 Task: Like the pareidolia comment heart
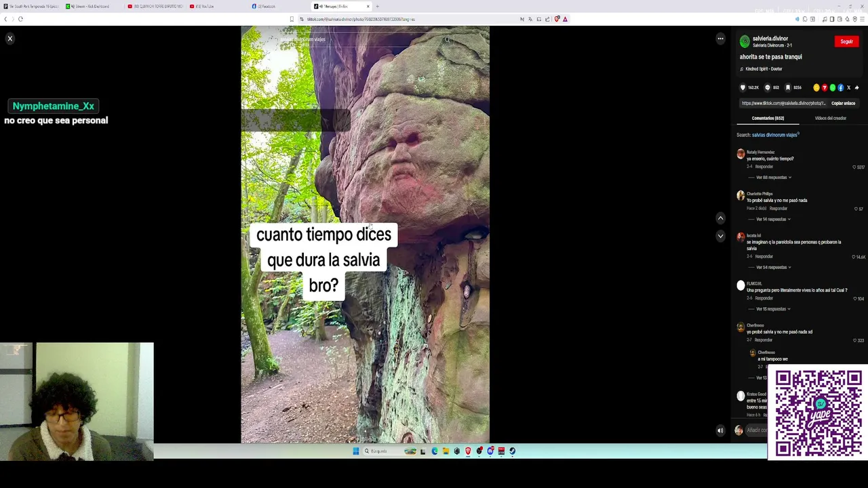[854, 257]
